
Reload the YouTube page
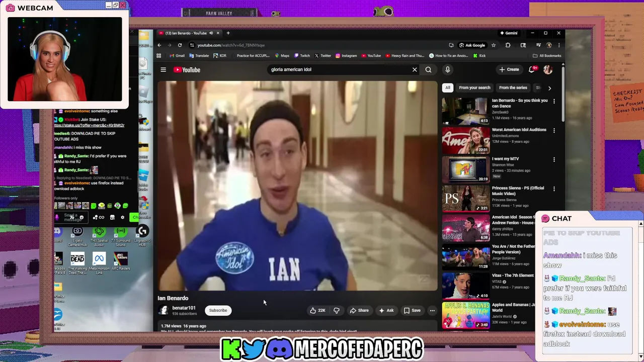pyautogui.click(x=180, y=45)
